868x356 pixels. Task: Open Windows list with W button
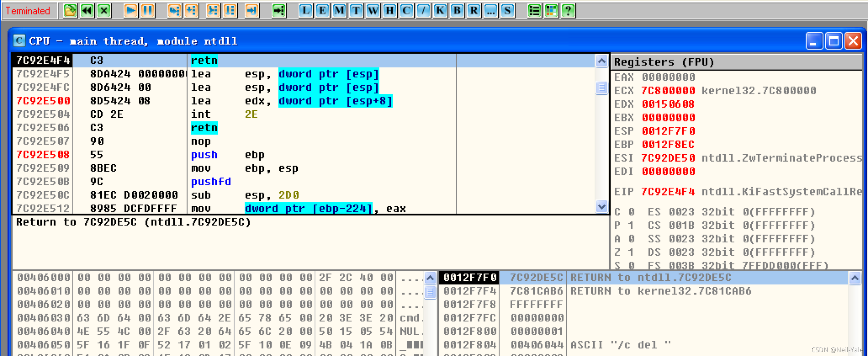pos(373,11)
